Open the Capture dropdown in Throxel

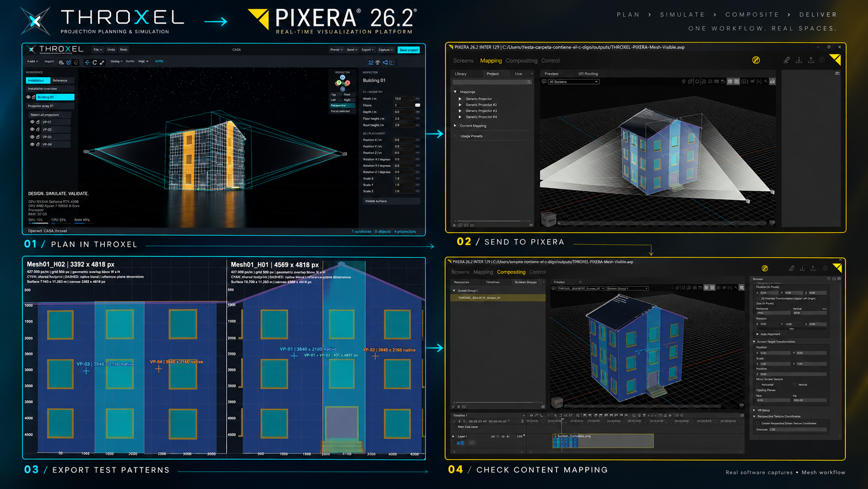(386, 50)
